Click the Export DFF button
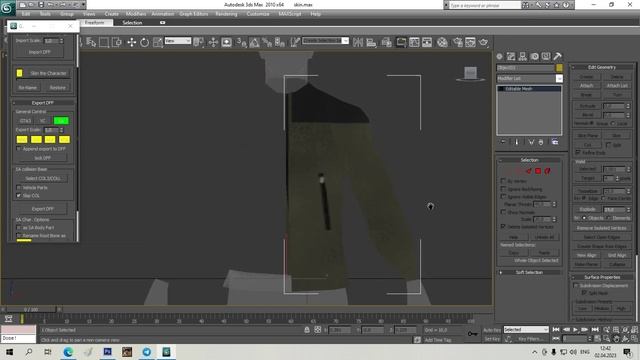 point(42,209)
